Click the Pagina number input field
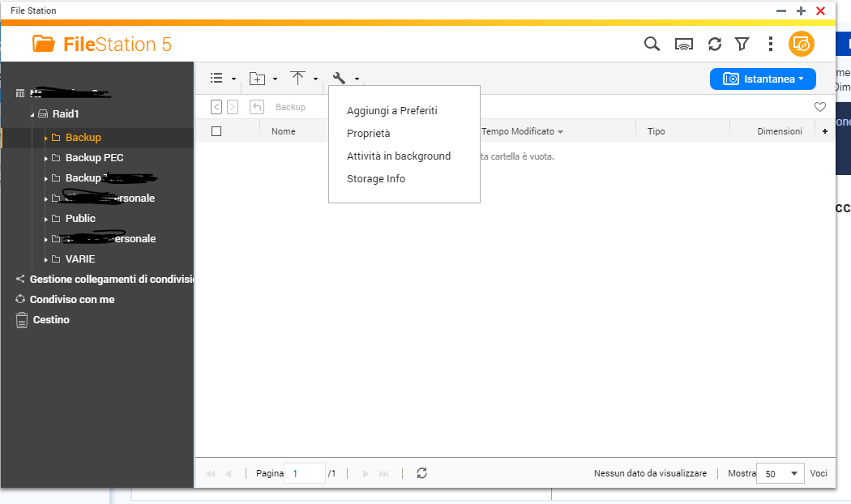Image resolution: width=851 pixels, height=504 pixels. (x=304, y=473)
